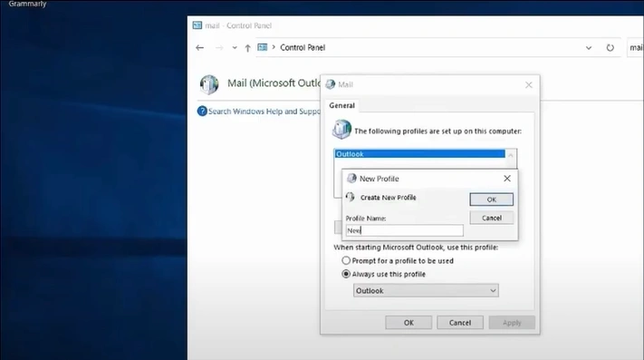Image resolution: width=644 pixels, height=360 pixels.
Task: Open recent locations chevron near navigation arrows
Action: point(235,48)
